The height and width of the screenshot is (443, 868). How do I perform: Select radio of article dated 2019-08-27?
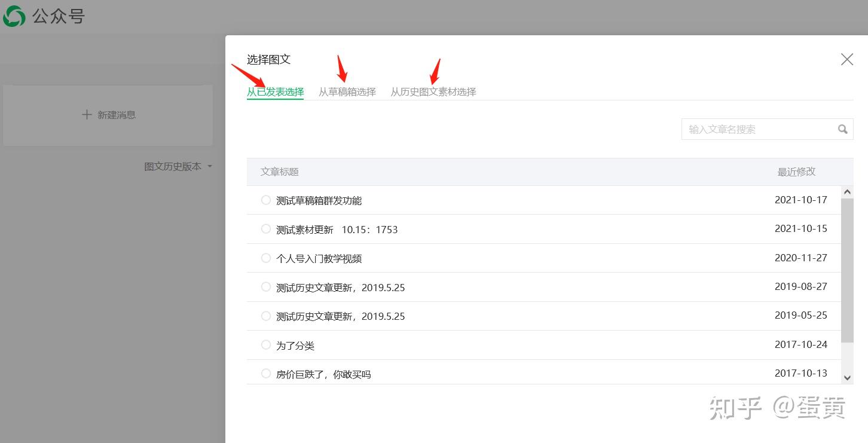[266, 287]
